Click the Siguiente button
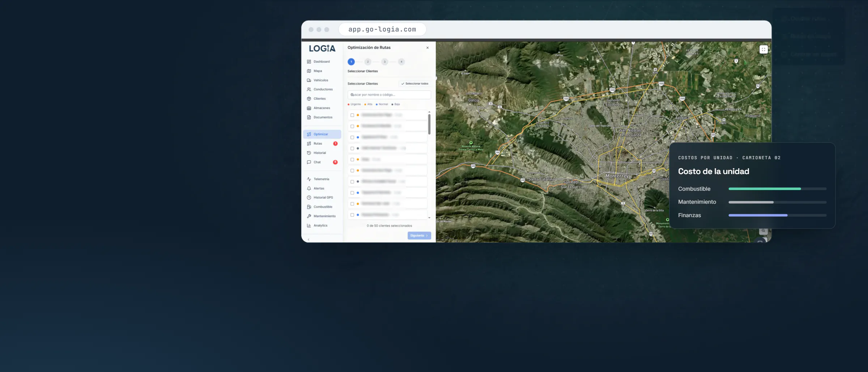 point(419,236)
